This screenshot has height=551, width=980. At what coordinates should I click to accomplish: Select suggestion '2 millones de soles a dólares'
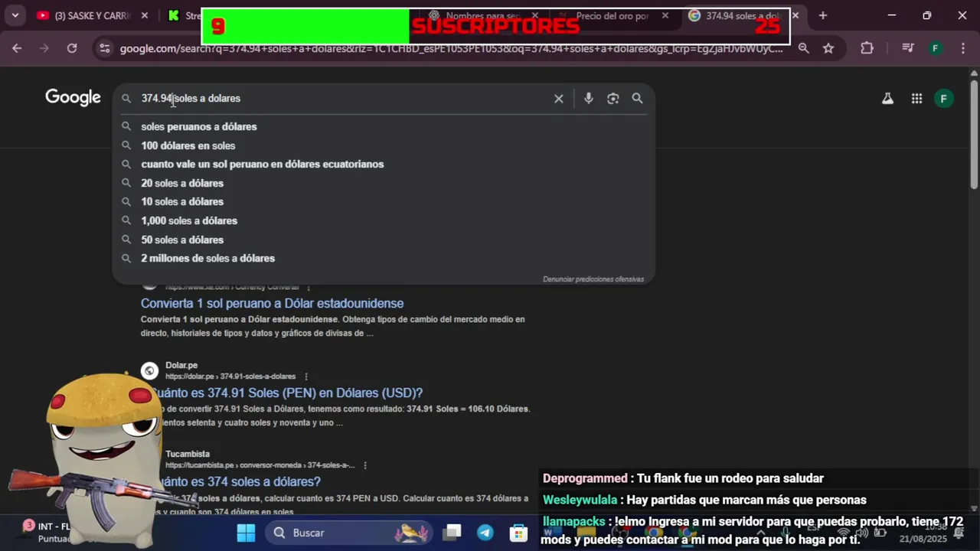[x=383, y=258]
